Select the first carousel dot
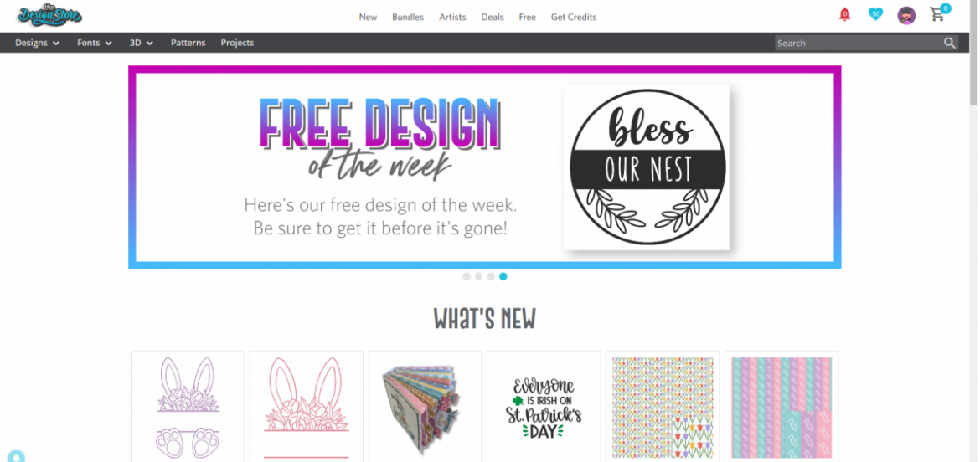The image size is (980, 462). coord(467,276)
